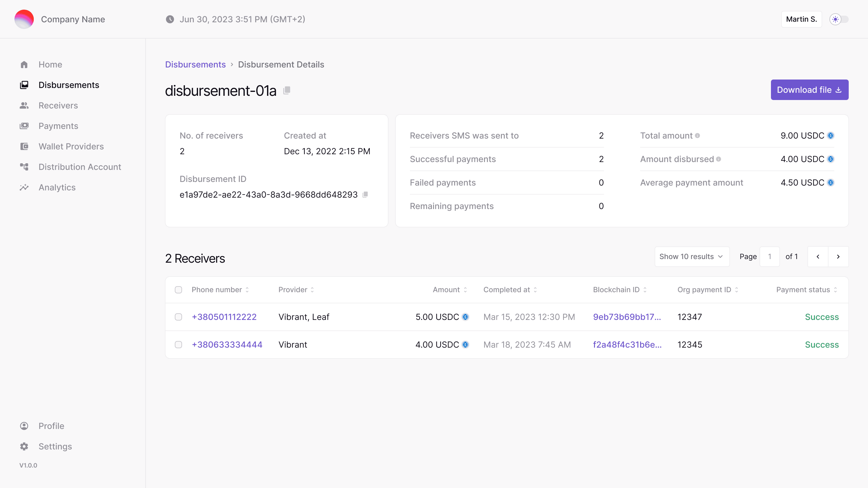Open the Show 10 results dropdown
Viewport: 868px width, 488px height.
click(692, 257)
